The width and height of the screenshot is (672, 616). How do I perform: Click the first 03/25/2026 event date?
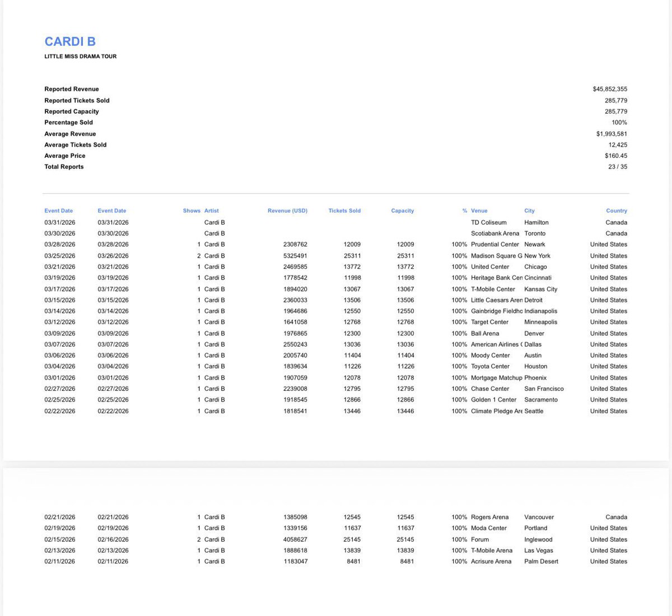click(x=60, y=256)
